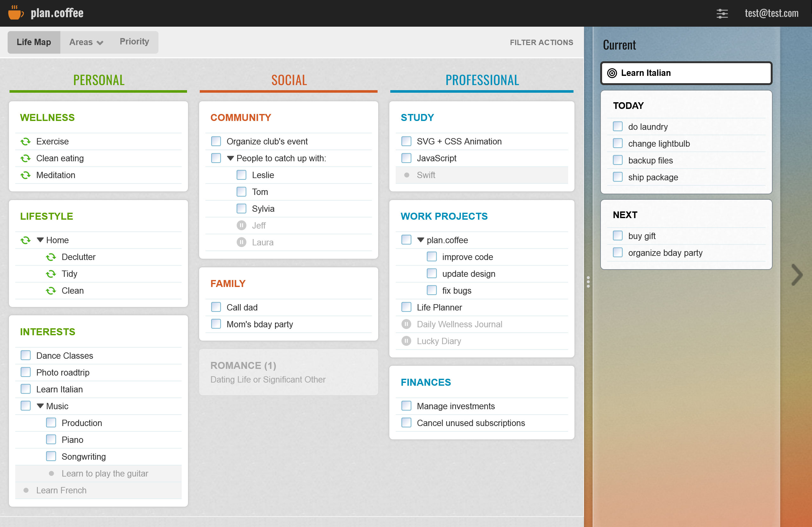Click the FILTER ACTIONS link
812x527 pixels.
541,42
